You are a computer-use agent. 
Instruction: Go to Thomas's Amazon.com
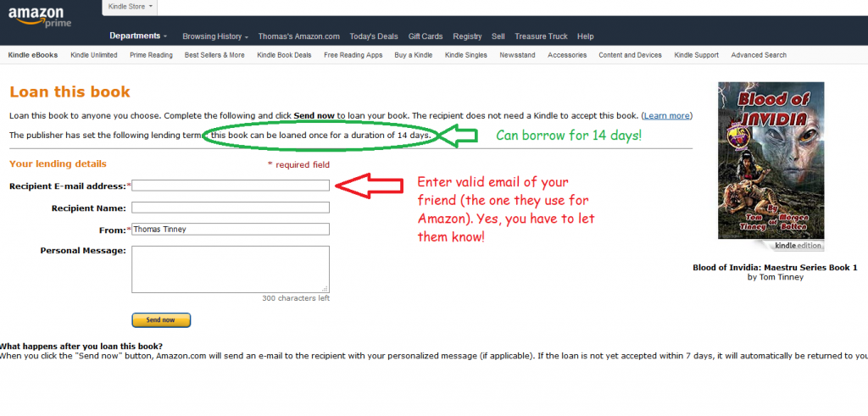pyautogui.click(x=299, y=36)
